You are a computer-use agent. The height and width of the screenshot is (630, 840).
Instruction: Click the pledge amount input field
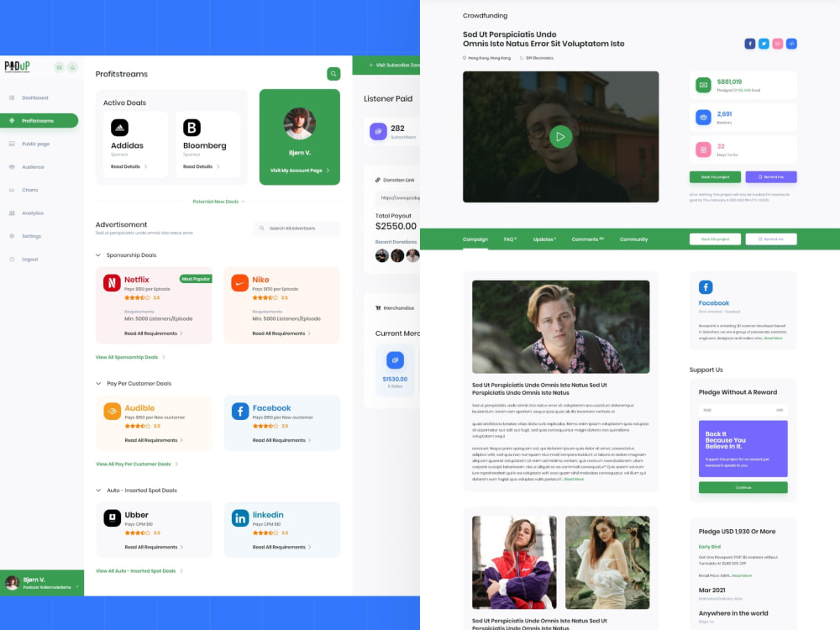pos(743,411)
